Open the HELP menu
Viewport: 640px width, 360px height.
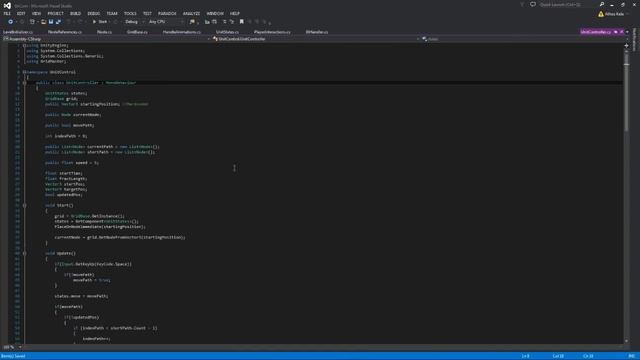click(234, 13)
